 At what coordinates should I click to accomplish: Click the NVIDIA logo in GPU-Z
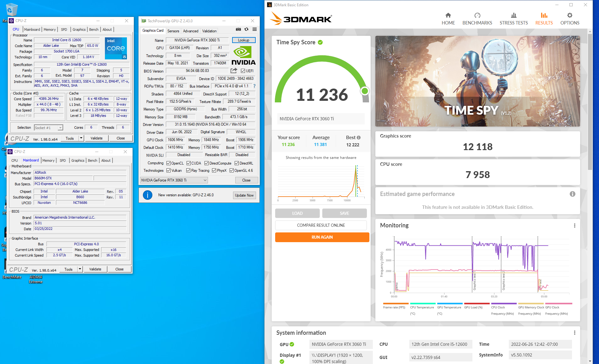pyautogui.click(x=243, y=55)
